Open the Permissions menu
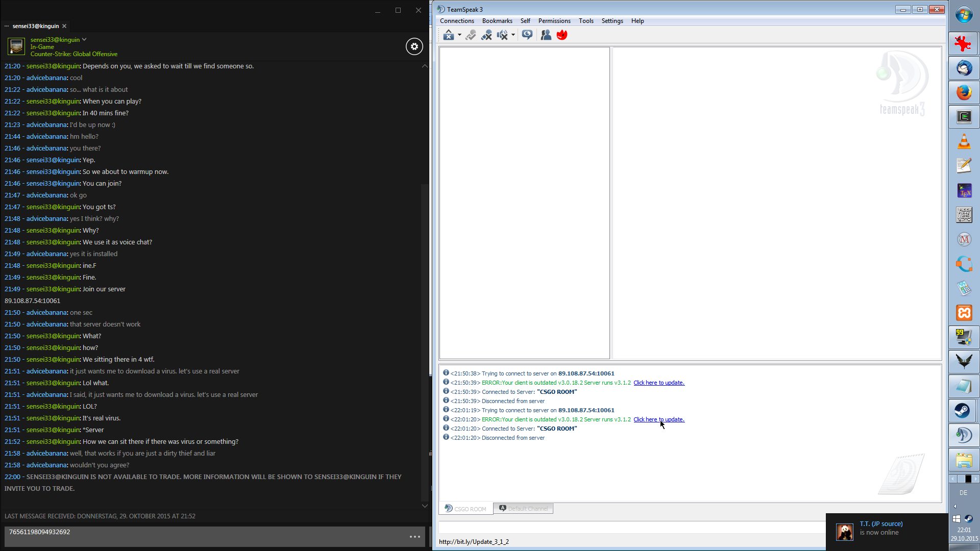 click(x=554, y=21)
